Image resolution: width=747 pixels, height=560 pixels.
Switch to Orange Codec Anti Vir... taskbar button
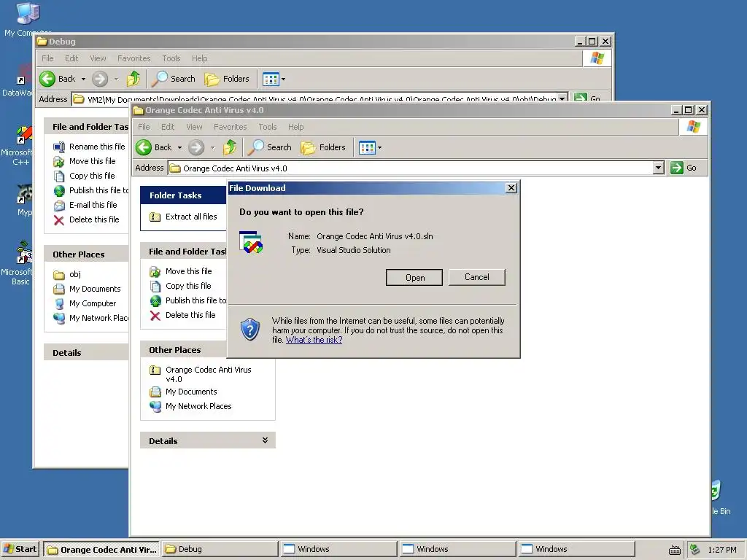tap(101, 549)
